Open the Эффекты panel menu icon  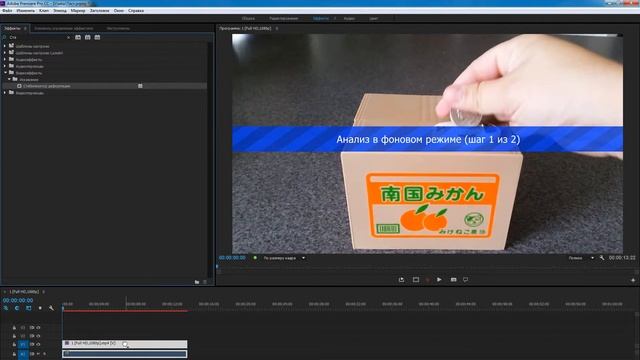click(25, 29)
